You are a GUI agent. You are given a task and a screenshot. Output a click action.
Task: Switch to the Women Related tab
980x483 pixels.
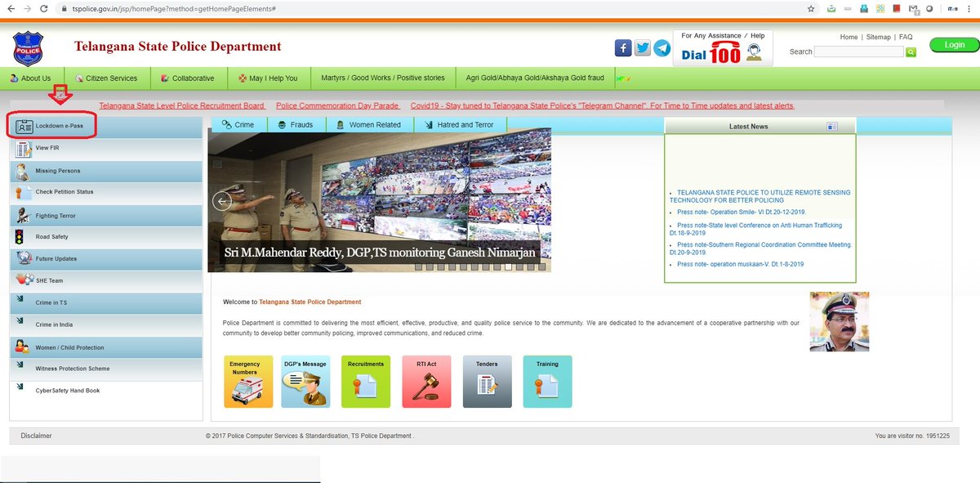(370, 125)
